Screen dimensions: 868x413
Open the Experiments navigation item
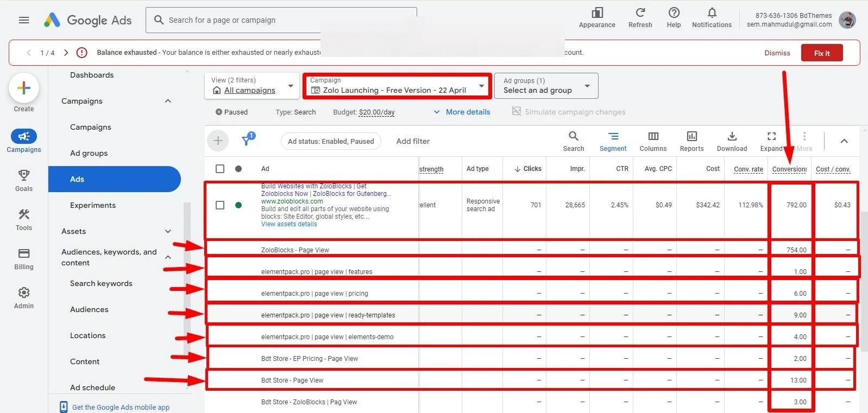pyautogui.click(x=93, y=205)
